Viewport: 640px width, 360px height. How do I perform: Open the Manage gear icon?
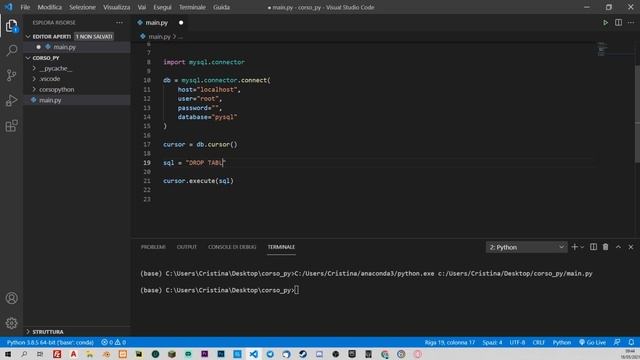(x=11, y=323)
